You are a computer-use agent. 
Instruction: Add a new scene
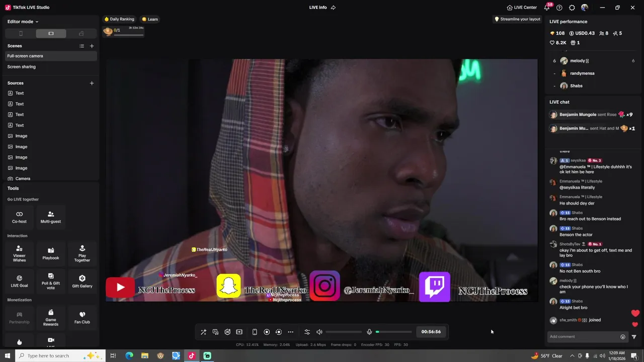[x=92, y=46]
